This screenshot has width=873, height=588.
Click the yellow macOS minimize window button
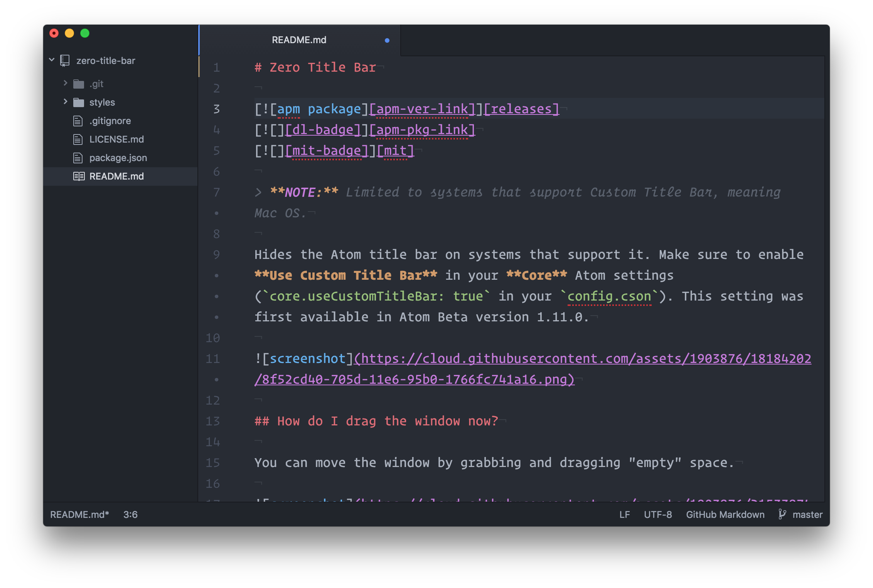[69, 34]
